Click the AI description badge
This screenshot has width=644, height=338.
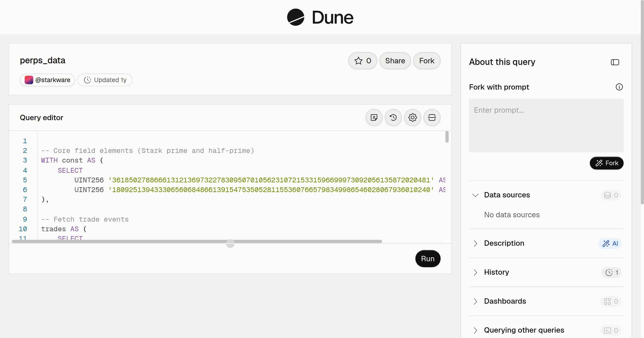pyautogui.click(x=610, y=243)
